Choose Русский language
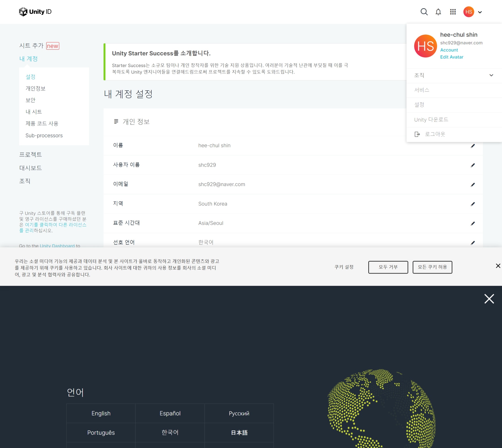This screenshot has height=448, width=502. pyautogui.click(x=239, y=413)
